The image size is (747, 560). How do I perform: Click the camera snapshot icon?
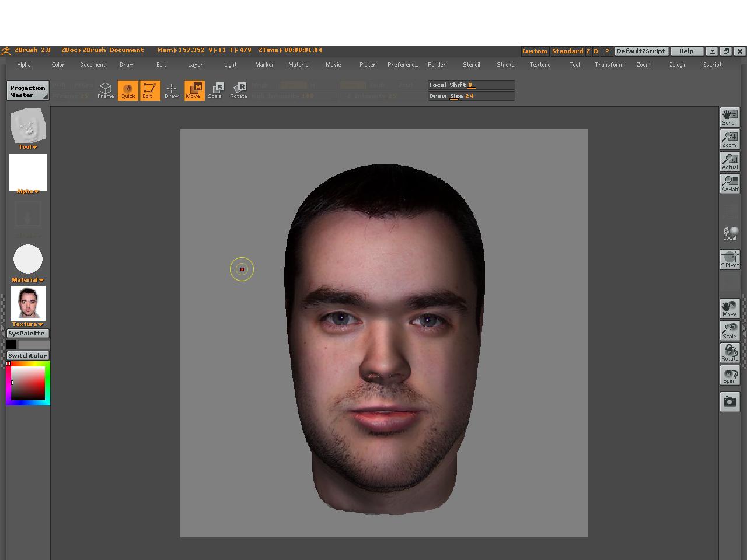click(x=729, y=401)
